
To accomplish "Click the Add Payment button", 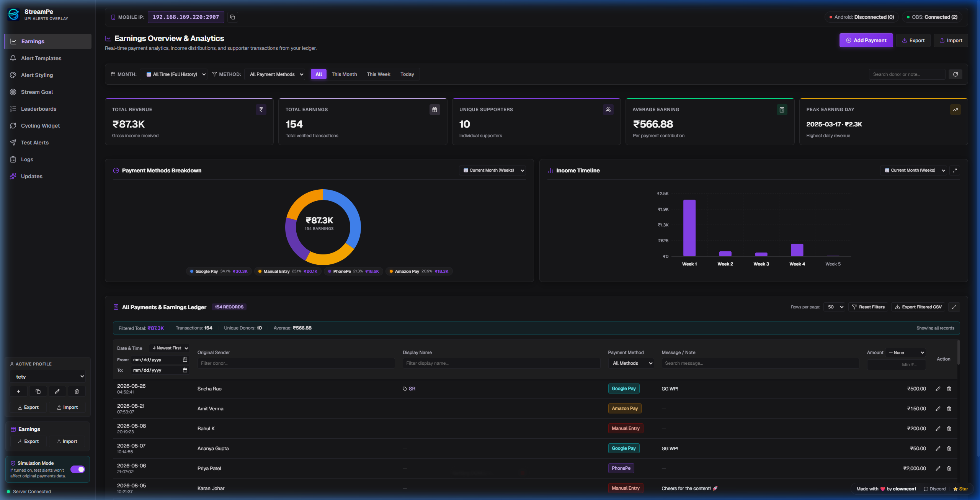I will (866, 40).
